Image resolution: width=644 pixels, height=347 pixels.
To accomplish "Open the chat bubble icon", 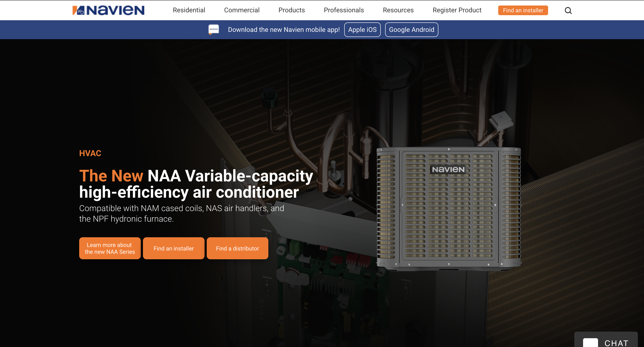I will click(x=590, y=342).
